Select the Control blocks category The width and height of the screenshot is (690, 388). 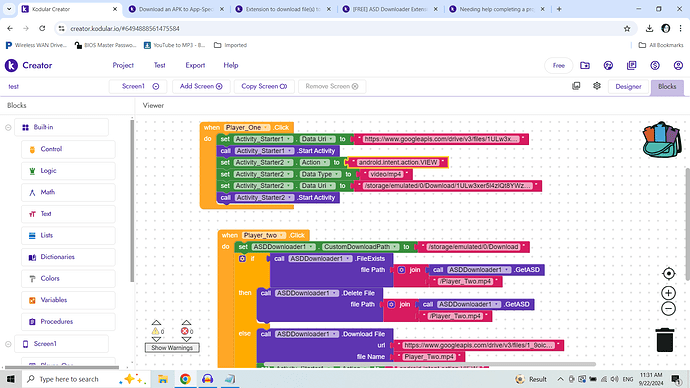tap(68, 149)
